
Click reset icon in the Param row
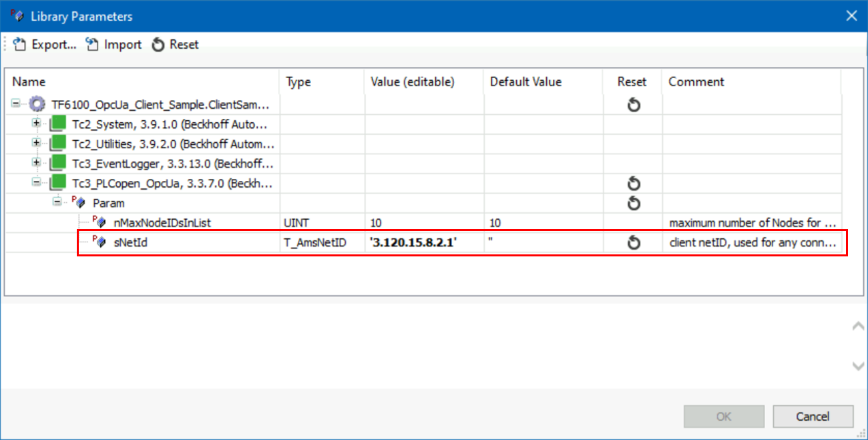pyautogui.click(x=633, y=203)
